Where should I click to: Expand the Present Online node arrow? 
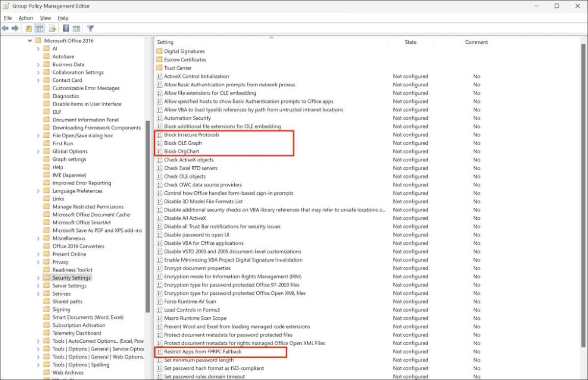[39, 254]
